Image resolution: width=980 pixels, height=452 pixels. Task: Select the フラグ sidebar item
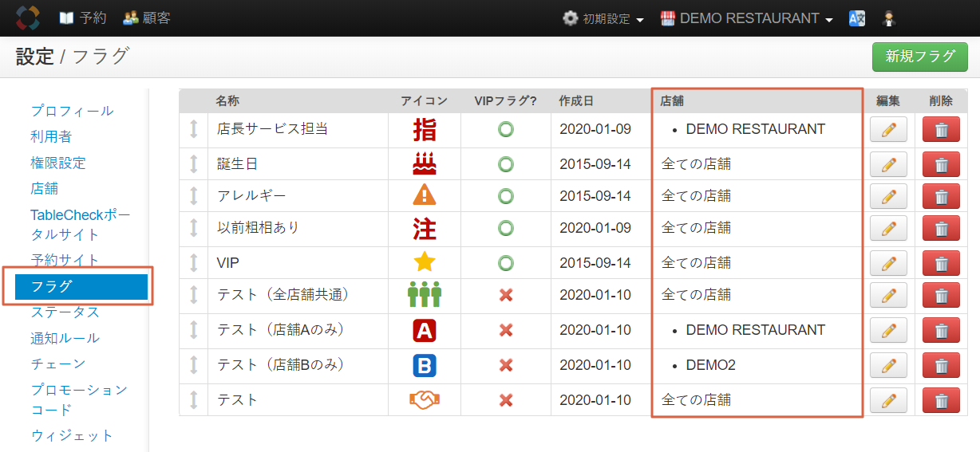pyautogui.click(x=81, y=287)
